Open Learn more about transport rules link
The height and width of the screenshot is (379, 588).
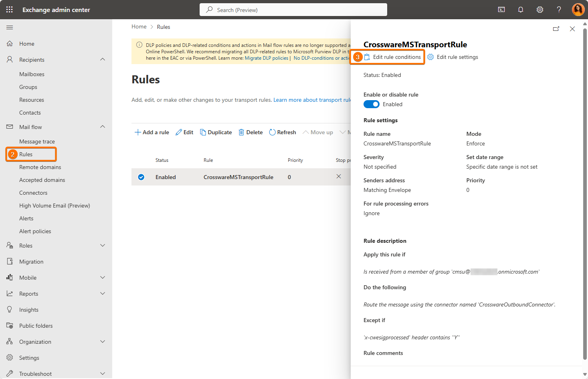coord(312,100)
